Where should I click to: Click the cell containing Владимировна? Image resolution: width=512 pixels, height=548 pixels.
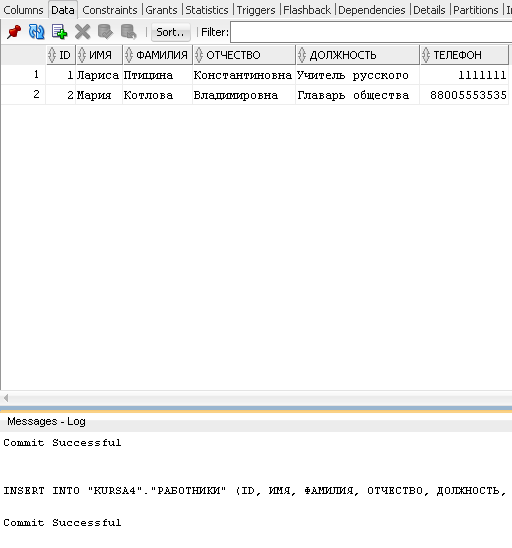244,95
